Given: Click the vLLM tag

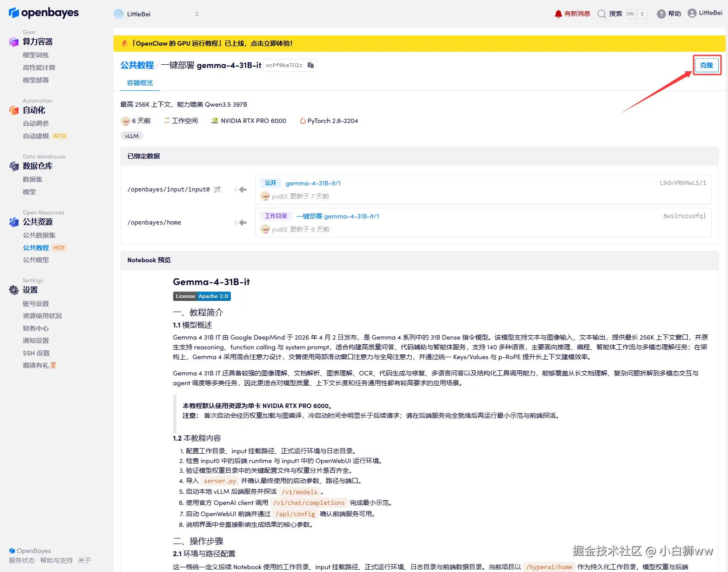Looking at the screenshot, I should [132, 136].
